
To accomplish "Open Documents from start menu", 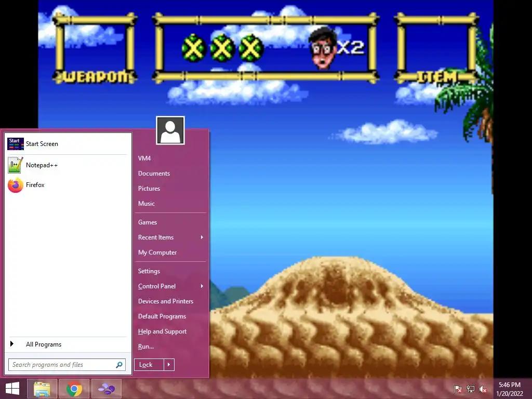I will [x=154, y=174].
